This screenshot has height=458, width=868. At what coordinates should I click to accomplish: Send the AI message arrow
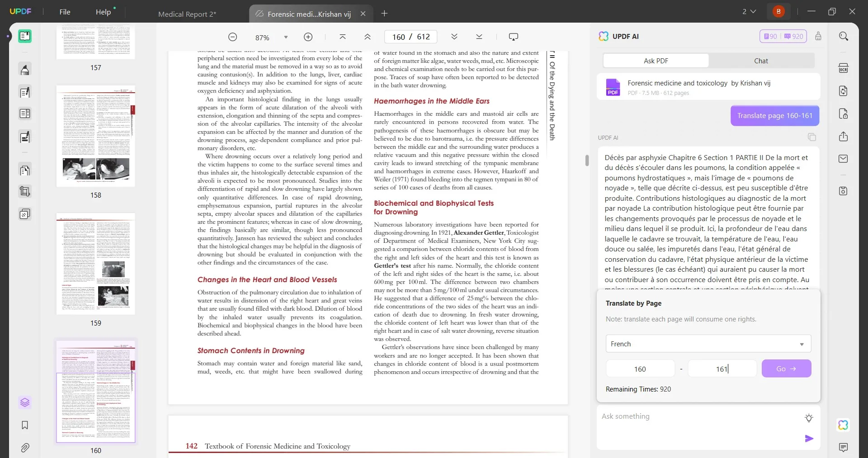click(x=809, y=439)
